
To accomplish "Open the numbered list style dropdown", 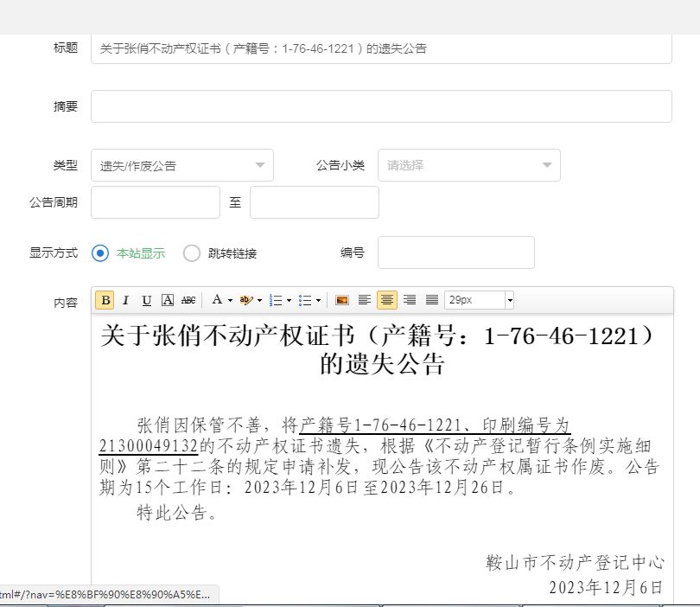I will point(289,300).
